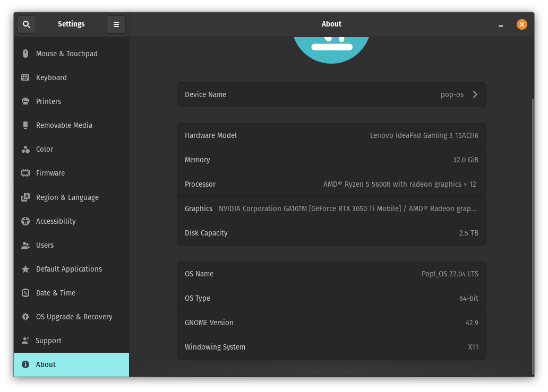This screenshot has width=548, height=392.
Task: Click the OS Upgrade & Recovery gear icon
Action: (25, 317)
